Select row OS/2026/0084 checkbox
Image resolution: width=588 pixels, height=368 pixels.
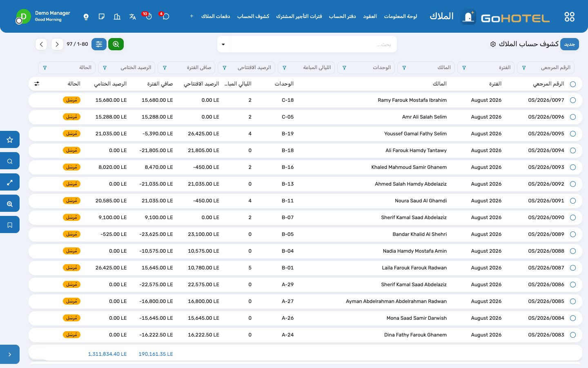pyautogui.click(x=573, y=318)
